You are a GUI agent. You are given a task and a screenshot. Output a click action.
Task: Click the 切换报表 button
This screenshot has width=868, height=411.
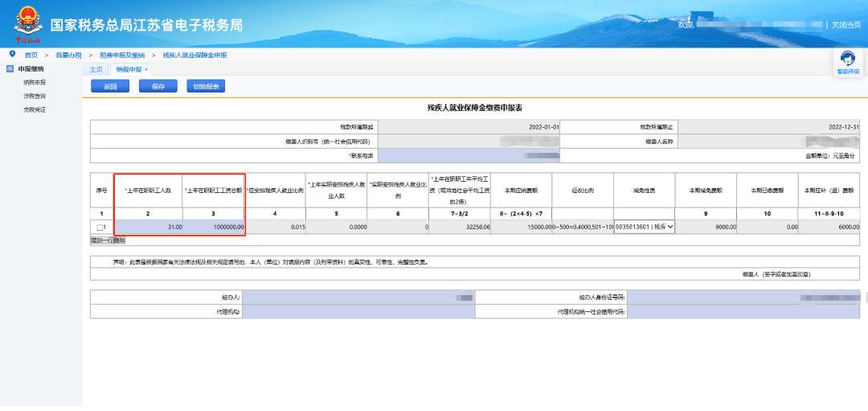click(x=207, y=87)
